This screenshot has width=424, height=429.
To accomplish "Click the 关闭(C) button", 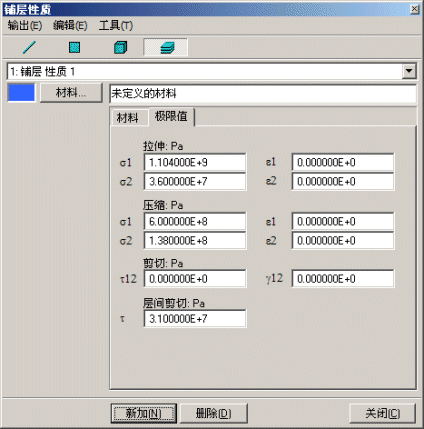I will tap(383, 413).
